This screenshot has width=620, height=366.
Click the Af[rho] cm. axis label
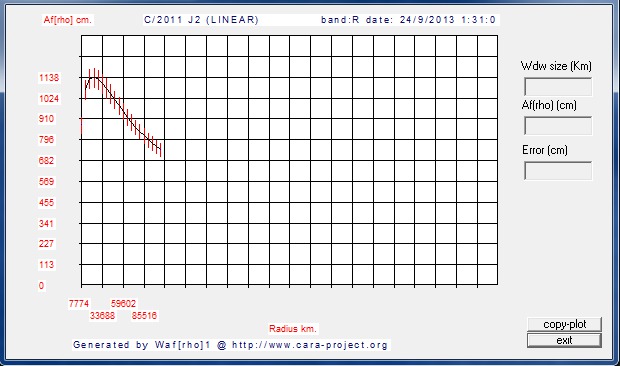[68, 20]
